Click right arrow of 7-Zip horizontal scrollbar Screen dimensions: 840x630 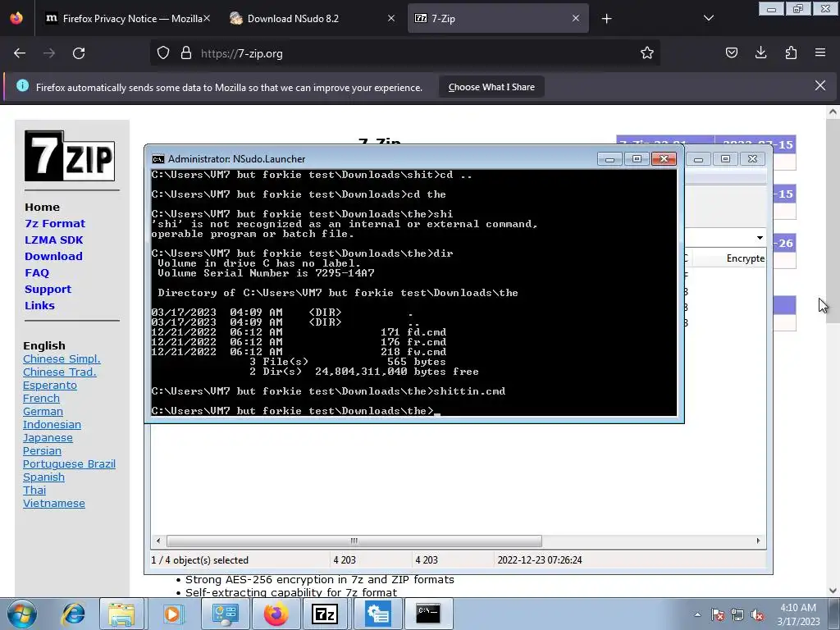click(758, 541)
